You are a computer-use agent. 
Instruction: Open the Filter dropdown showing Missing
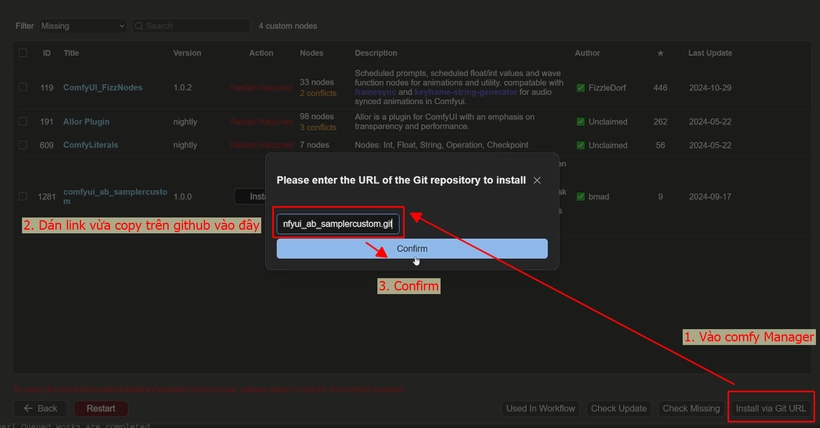click(82, 26)
